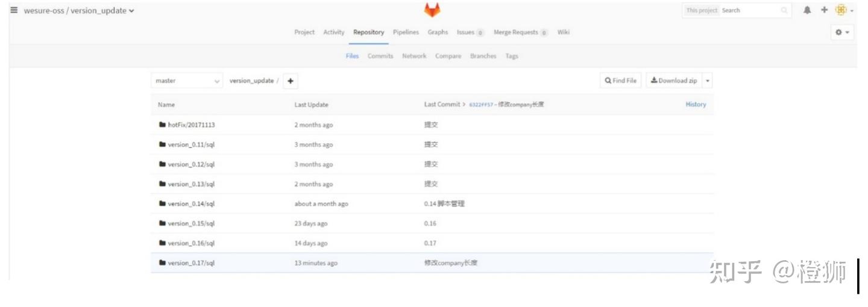The height and width of the screenshot is (307, 868).
Task: Click commit message '0.14 脚本管理'
Action: coord(444,203)
